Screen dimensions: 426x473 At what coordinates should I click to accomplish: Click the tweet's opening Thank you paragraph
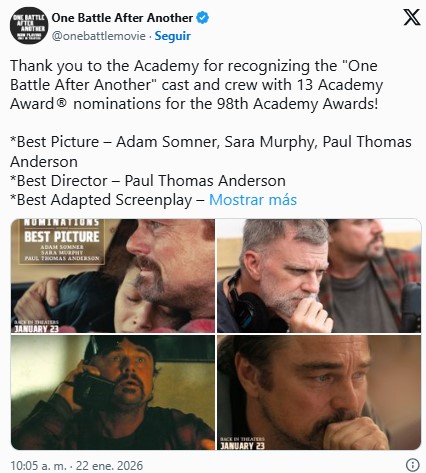[197, 85]
